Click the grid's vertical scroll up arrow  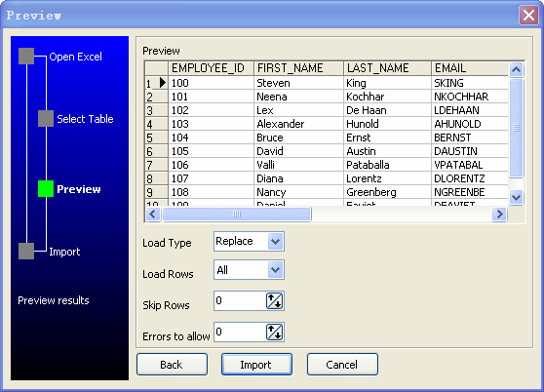click(x=517, y=70)
